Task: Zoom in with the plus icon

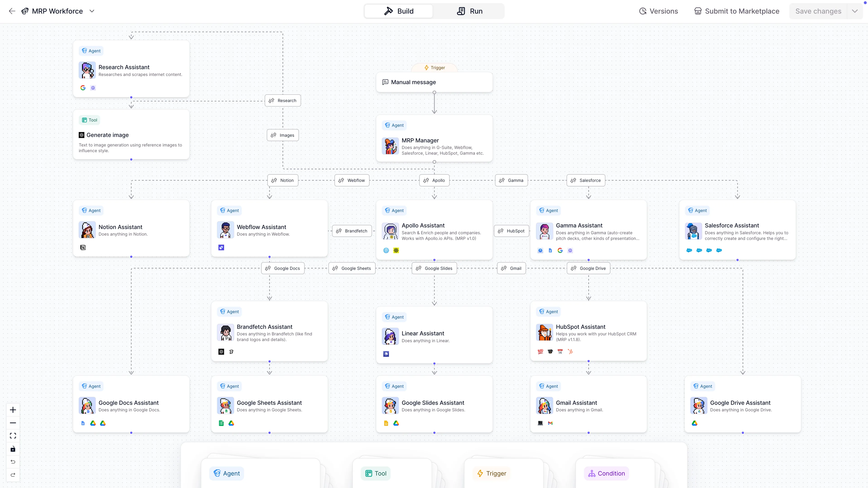Action: pos(13,410)
